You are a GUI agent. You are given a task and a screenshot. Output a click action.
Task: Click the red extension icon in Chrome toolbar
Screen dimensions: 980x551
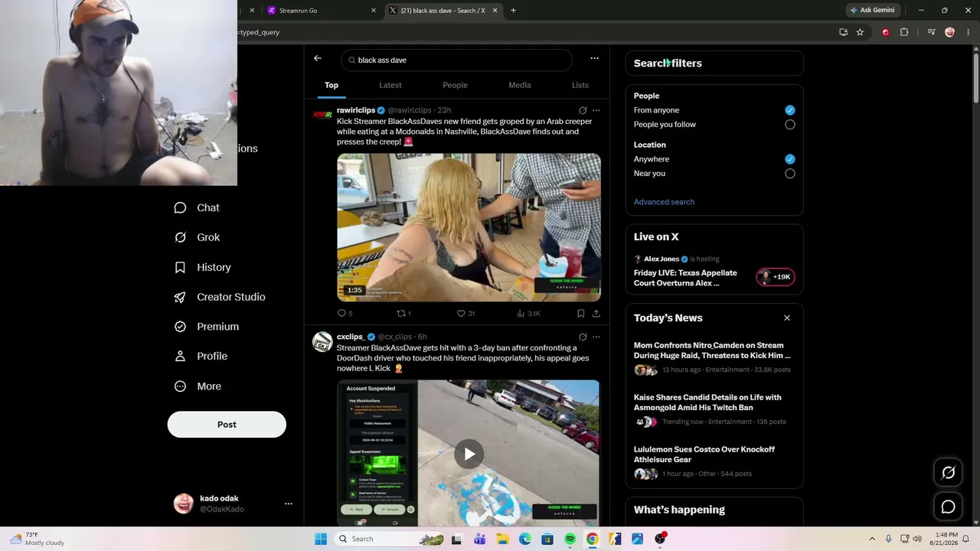click(x=886, y=32)
